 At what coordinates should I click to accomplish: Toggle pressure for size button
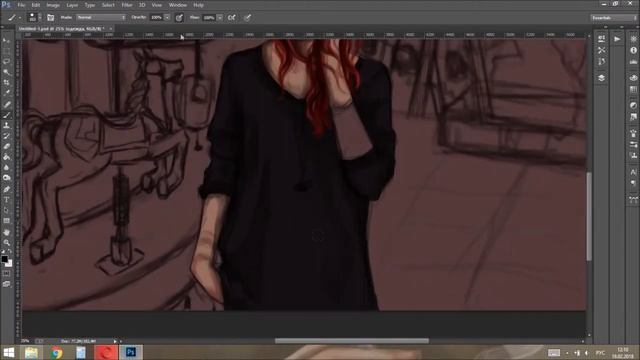coord(247,18)
